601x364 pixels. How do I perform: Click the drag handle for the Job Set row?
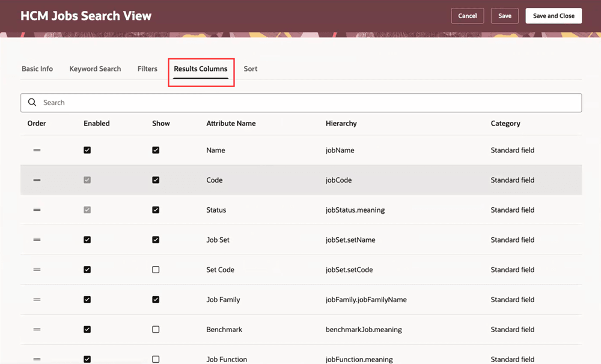37,240
